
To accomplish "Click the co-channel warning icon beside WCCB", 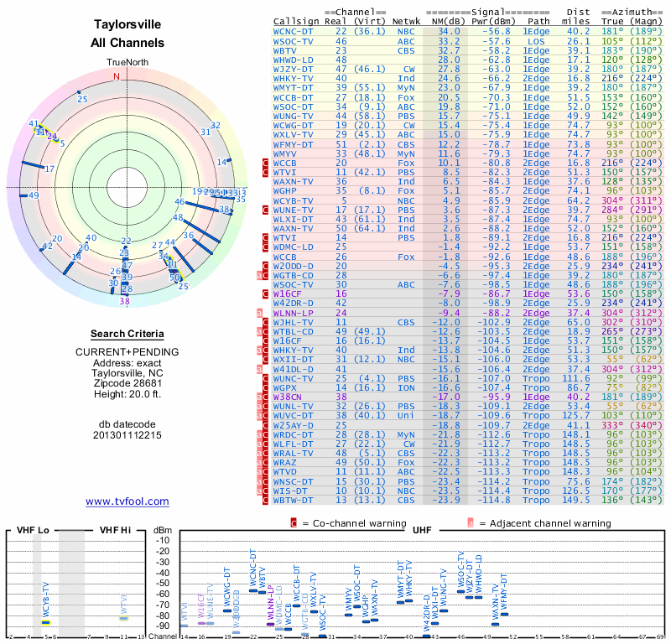I will (265, 163).
